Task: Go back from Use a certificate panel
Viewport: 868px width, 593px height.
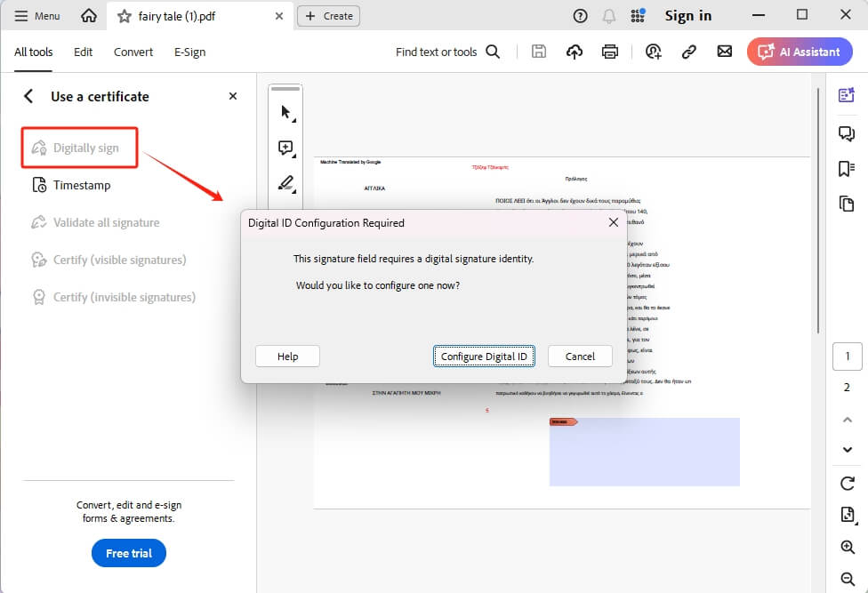Action: [28, 96]
